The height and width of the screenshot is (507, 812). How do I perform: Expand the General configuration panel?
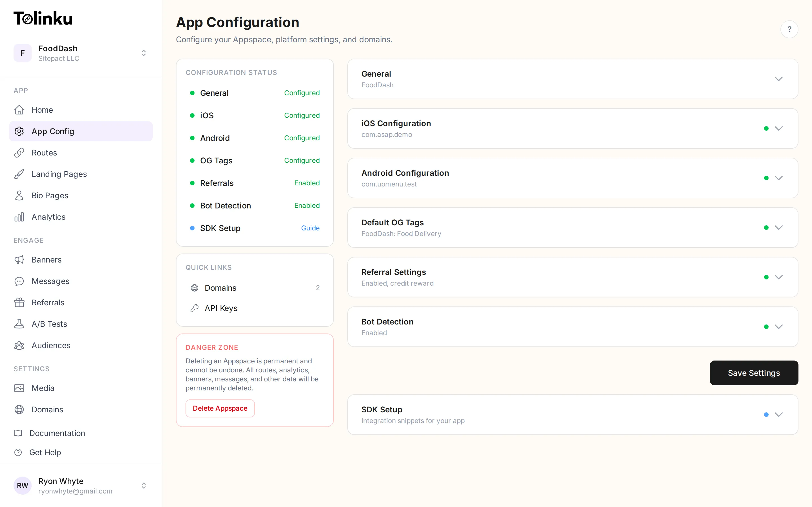(x=779, y=79)
